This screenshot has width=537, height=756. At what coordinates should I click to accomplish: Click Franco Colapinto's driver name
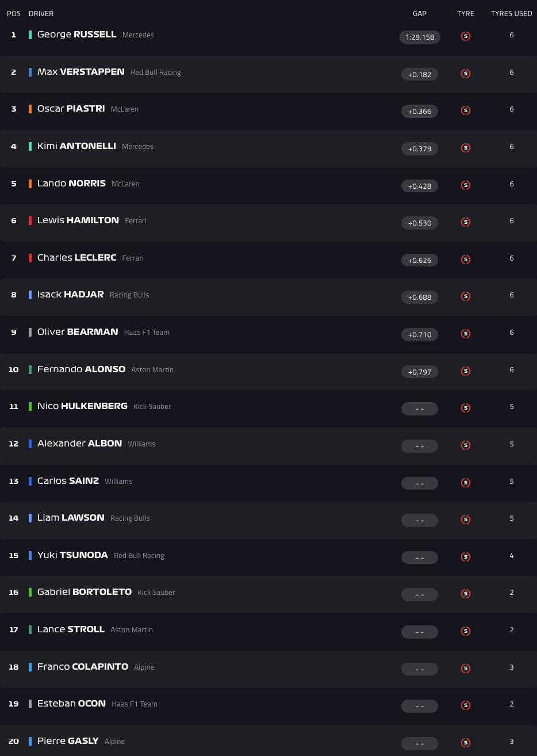coord(83,667)
